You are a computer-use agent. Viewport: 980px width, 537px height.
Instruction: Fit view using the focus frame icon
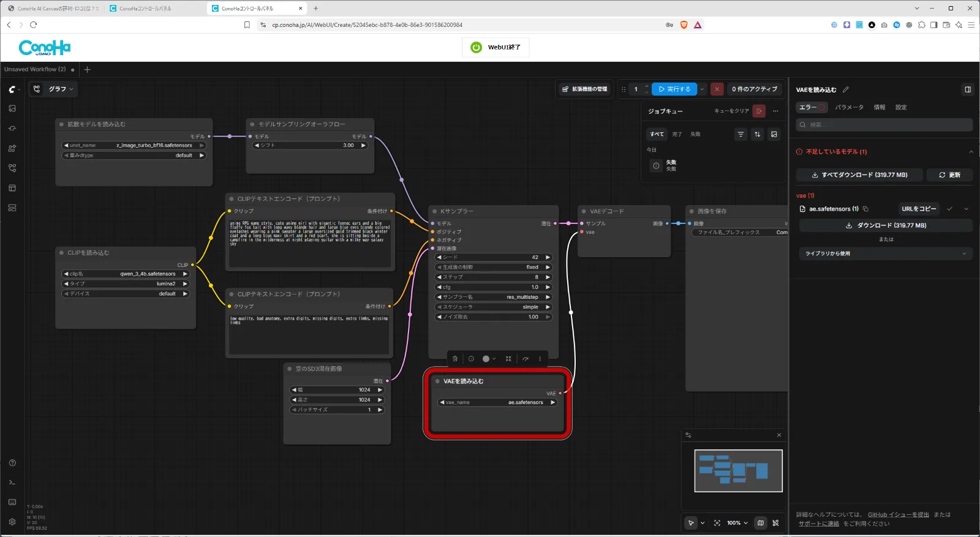[717, 523]
